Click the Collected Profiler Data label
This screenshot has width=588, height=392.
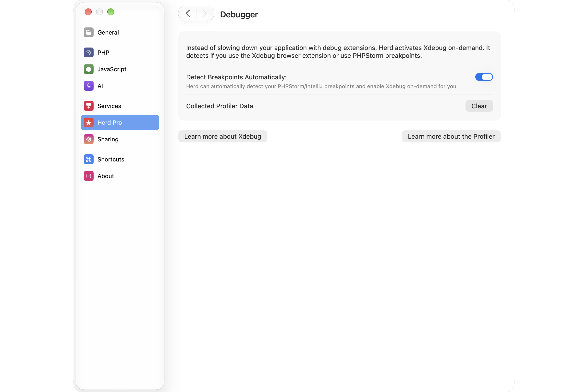click(220, 106)
